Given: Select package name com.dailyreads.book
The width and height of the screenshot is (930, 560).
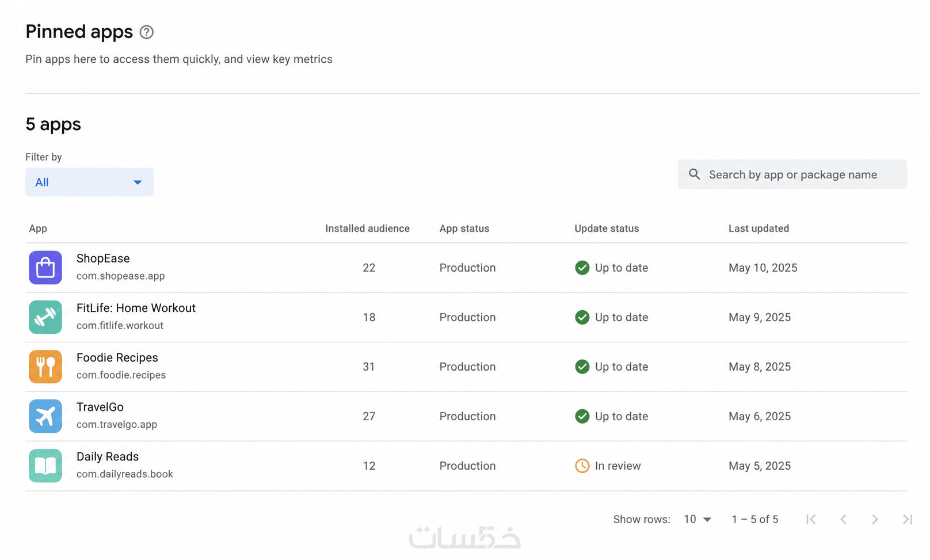Looking at the screenshot, I should click(x=125, y=474).
